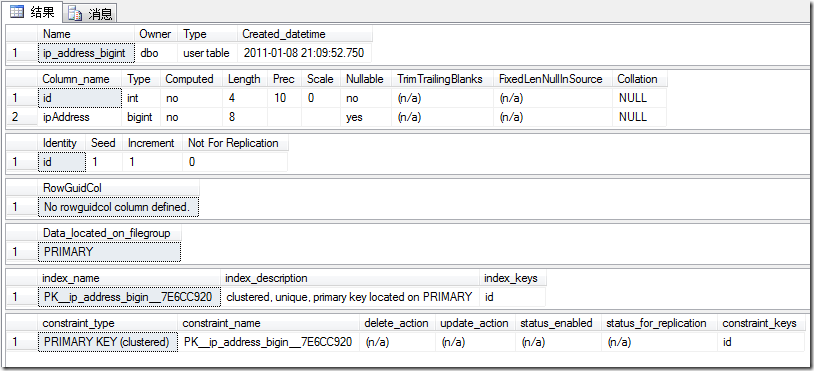Select the dbo owner cell

(x=157, y=53)
